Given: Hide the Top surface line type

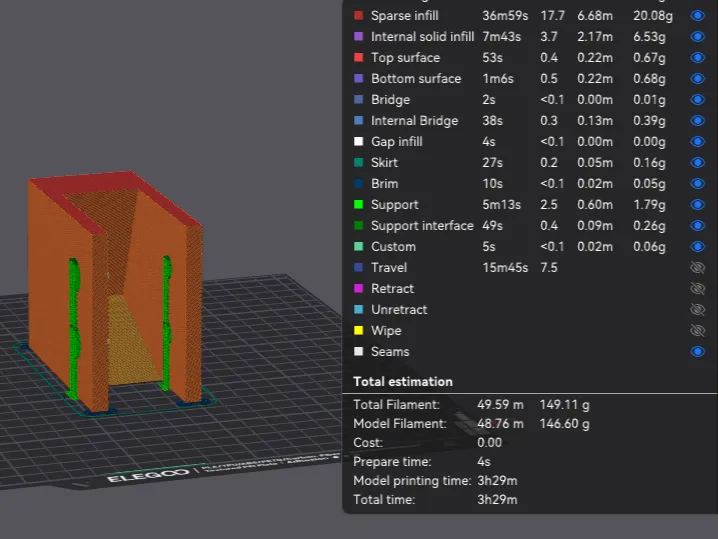Looking at the screenshot, I should pyautogui.click(x=697, y=58).
